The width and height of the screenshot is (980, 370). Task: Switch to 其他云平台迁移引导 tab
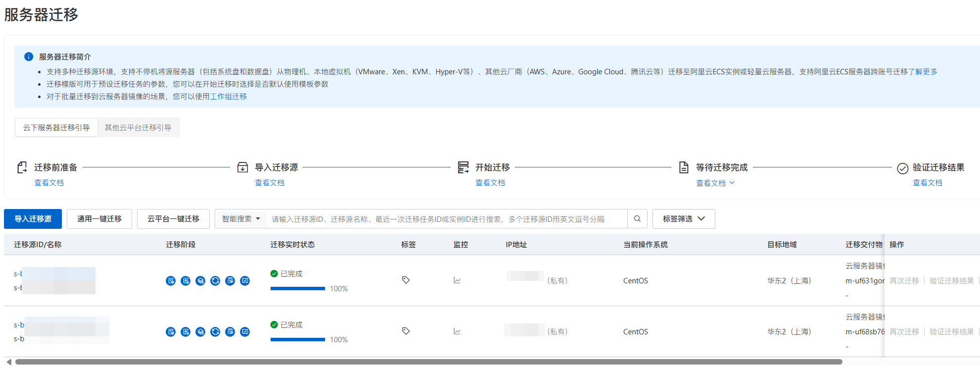138,128
